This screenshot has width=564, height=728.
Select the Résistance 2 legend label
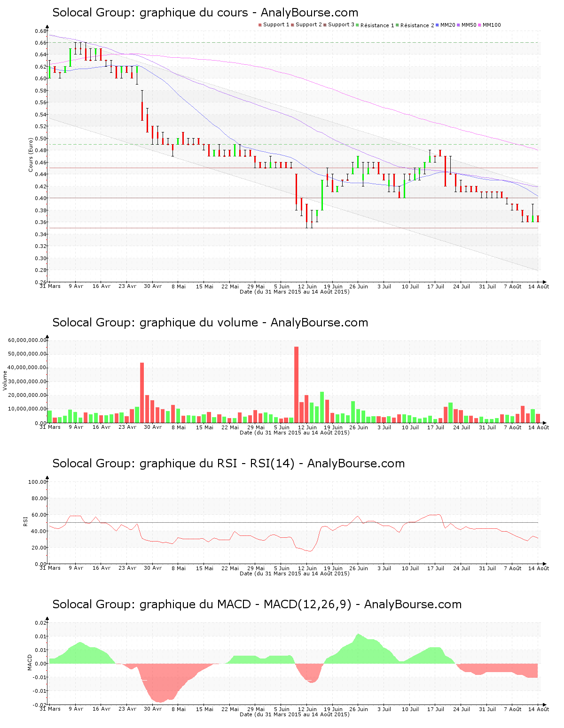coord(417,25)
